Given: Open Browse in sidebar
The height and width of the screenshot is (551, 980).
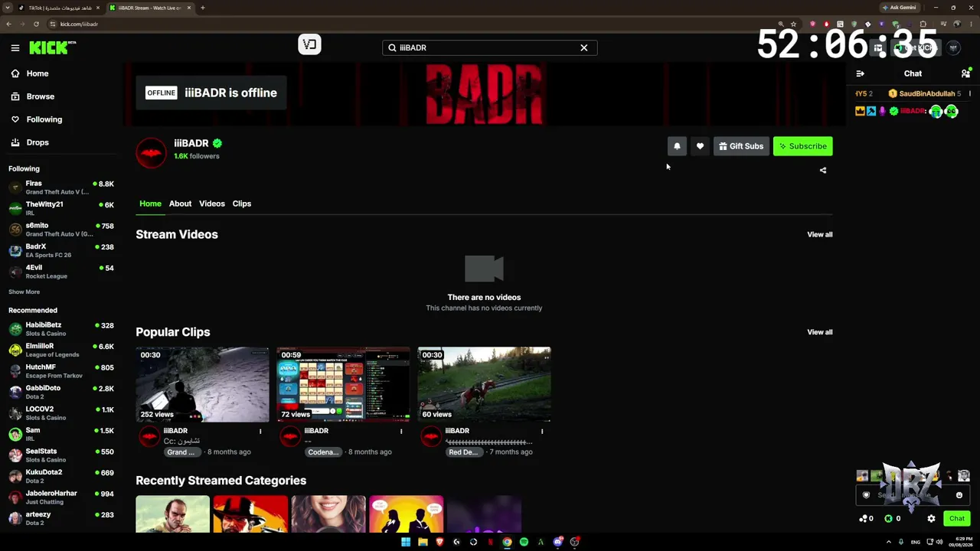Looking at the screenshot, I should [61, 96].
